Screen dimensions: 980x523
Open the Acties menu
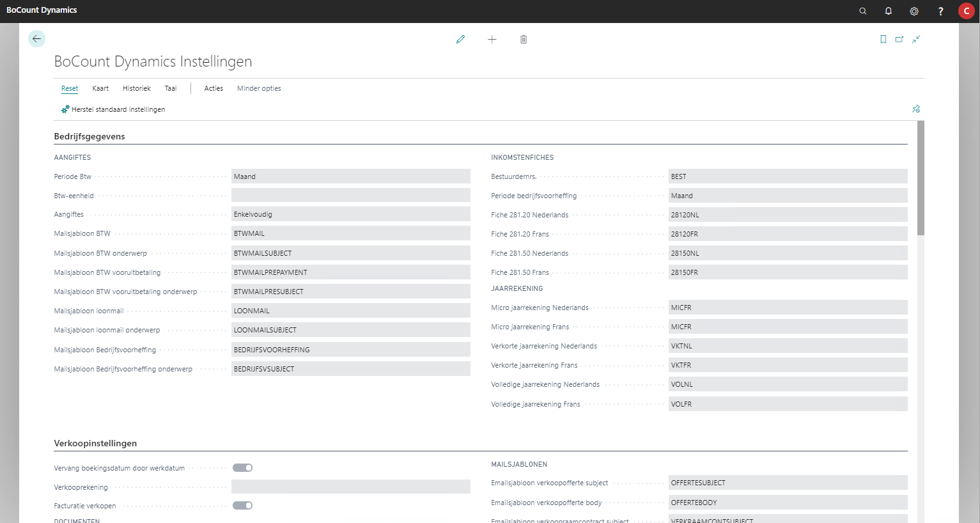(x=214, y=88)
